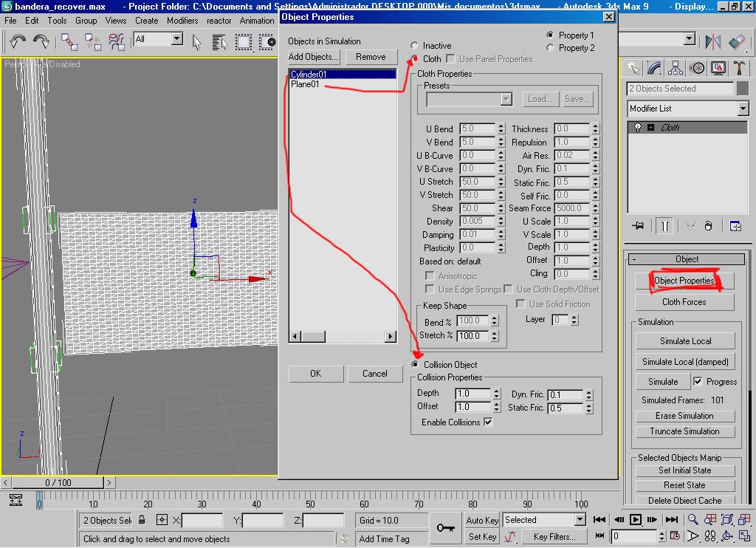Click the collision Depth spinner arrows
The image size is (756, 548).
click(x=497, y=393)
